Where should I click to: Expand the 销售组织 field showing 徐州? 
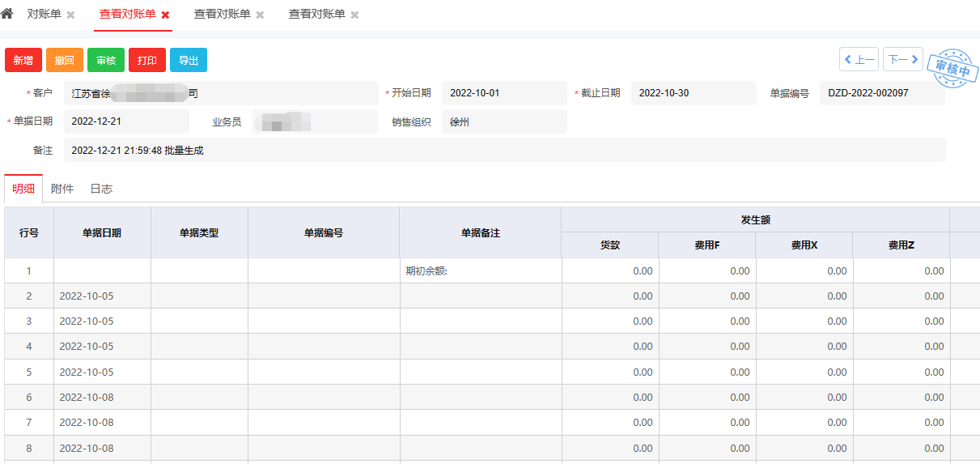[503, 122]
